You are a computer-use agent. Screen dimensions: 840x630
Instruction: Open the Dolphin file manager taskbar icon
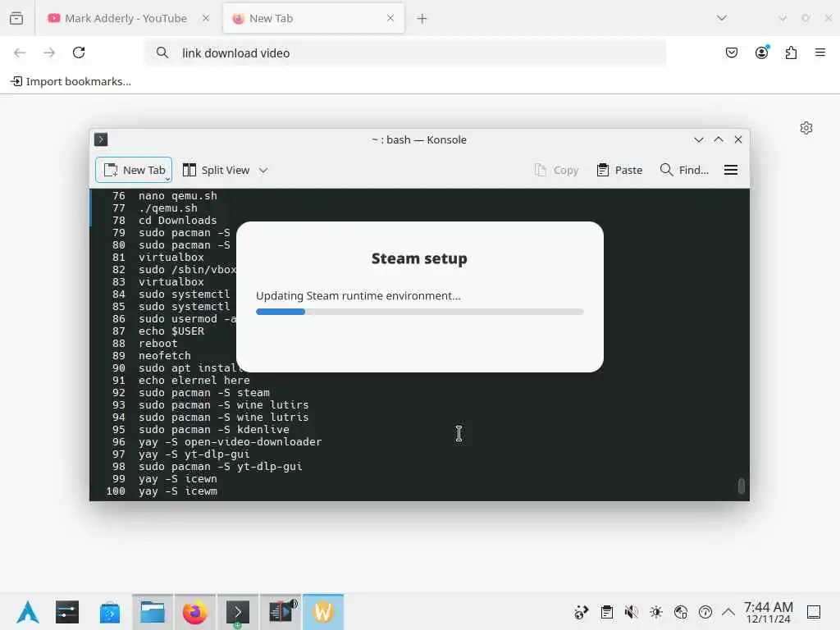pyautogui.click(x=153, y=612)
